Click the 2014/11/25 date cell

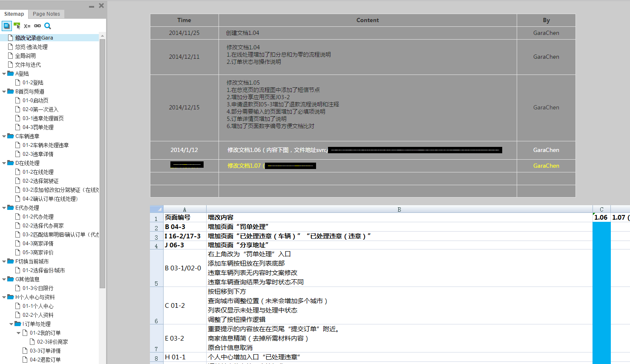[184, 33]
